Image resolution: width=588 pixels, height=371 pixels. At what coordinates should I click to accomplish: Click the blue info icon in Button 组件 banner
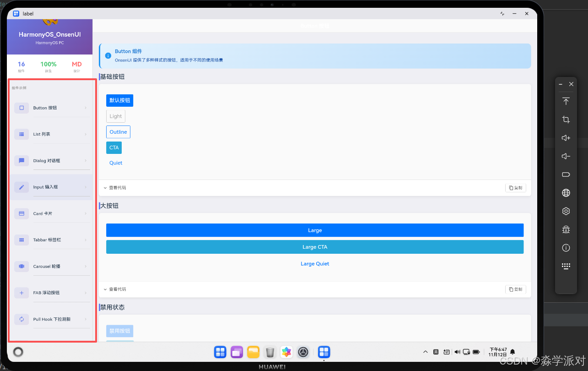coord(108,55)
